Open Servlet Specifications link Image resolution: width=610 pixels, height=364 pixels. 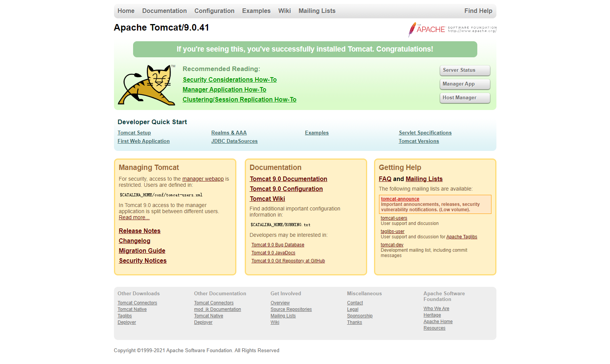[425, 133]
